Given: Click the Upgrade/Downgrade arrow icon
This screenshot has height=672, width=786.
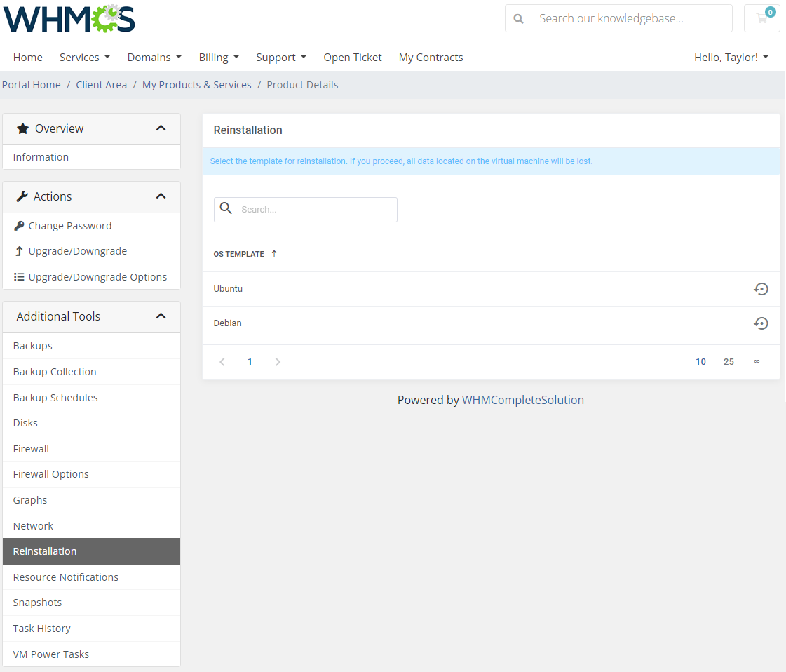Looking at the screenshot, I should click(19, 251).
